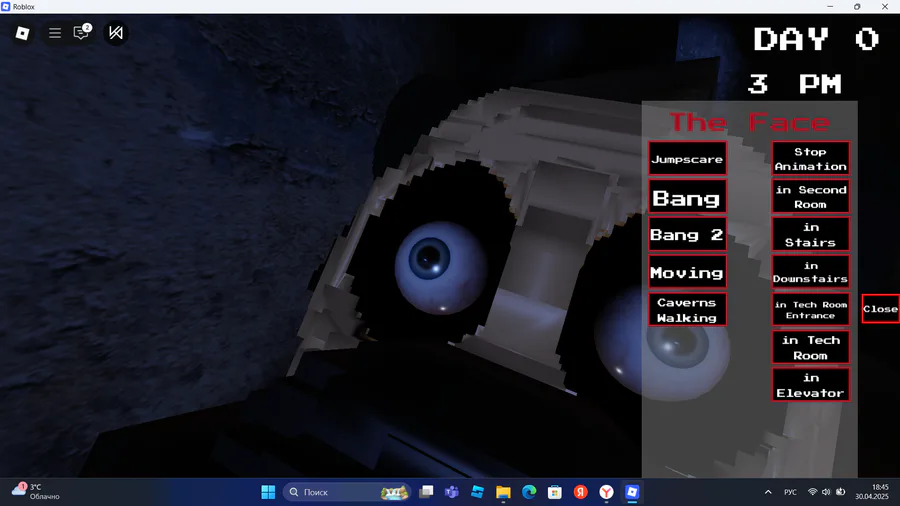
Task: Start the Moving animation
Action: [x=687, y=272]
